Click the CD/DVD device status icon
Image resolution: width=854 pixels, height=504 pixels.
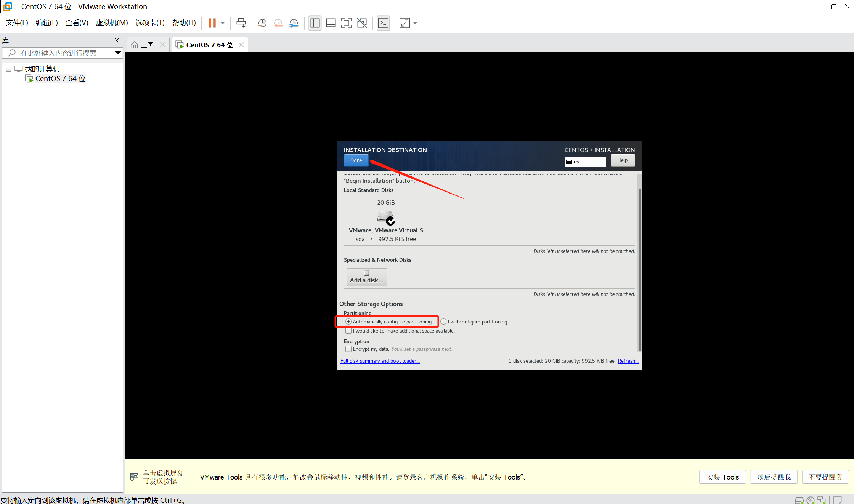pos(811,501)
